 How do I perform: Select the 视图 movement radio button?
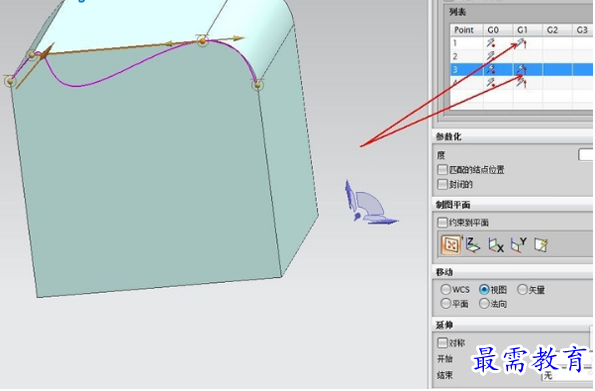(x=484, y=290)
